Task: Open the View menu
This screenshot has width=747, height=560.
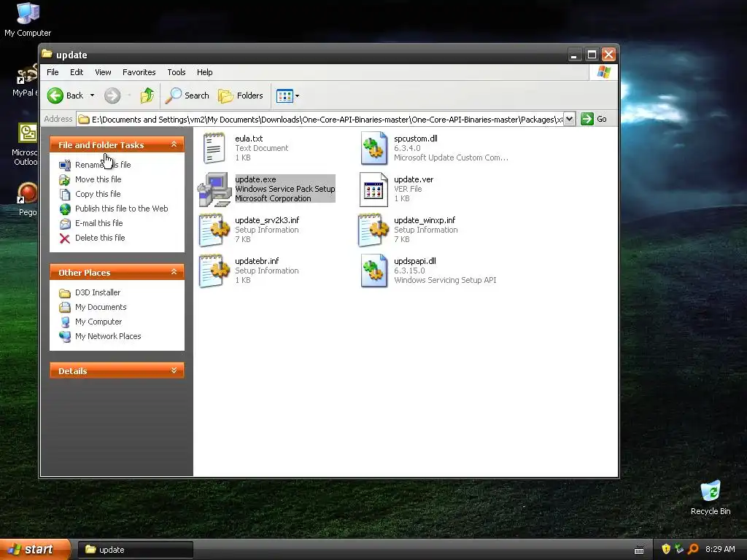Action: tap(103, 72)
